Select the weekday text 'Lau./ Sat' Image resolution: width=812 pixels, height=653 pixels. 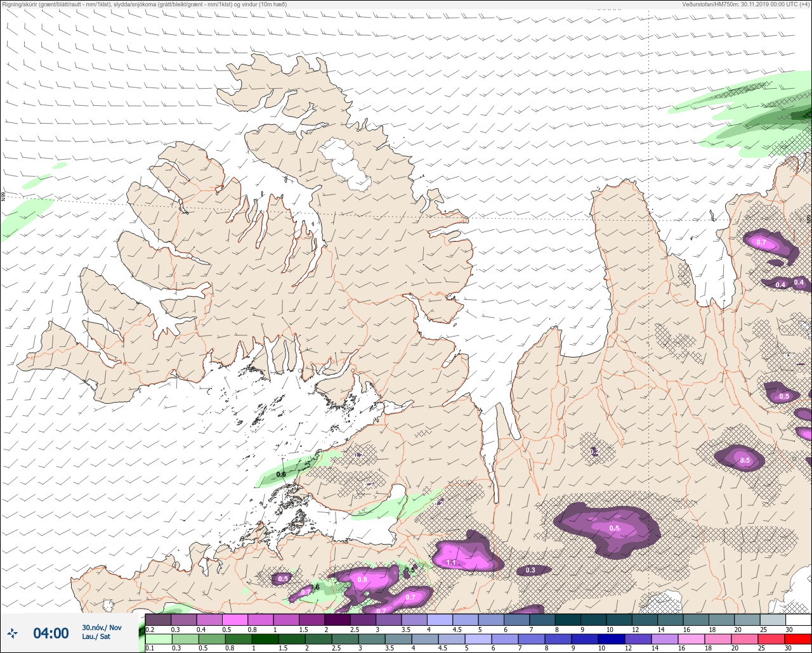click(96, 637)
